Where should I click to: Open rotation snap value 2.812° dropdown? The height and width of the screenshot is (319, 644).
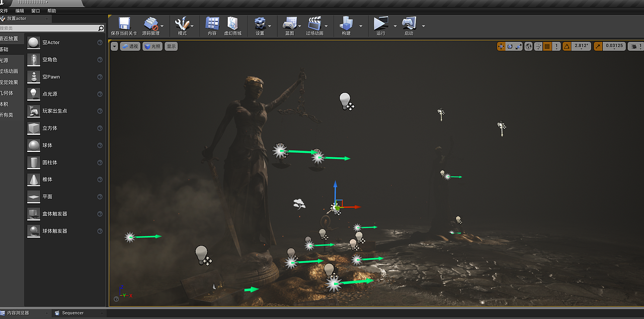click(581, 46)
